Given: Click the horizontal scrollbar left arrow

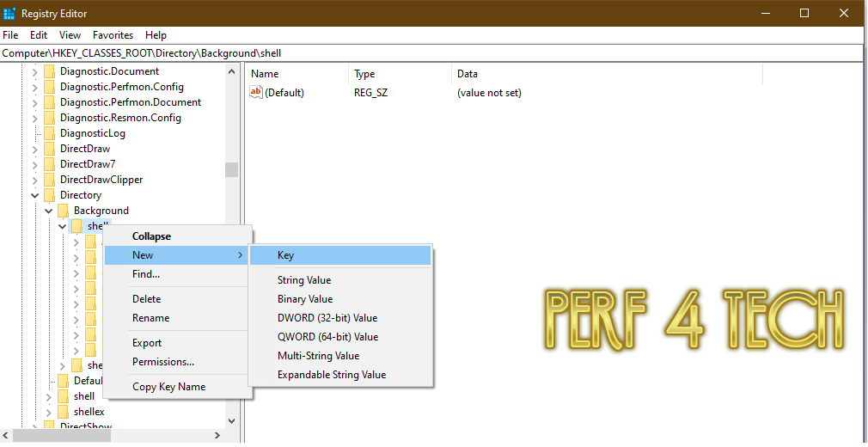Looking at the screenshot, I should coord(7,436).
